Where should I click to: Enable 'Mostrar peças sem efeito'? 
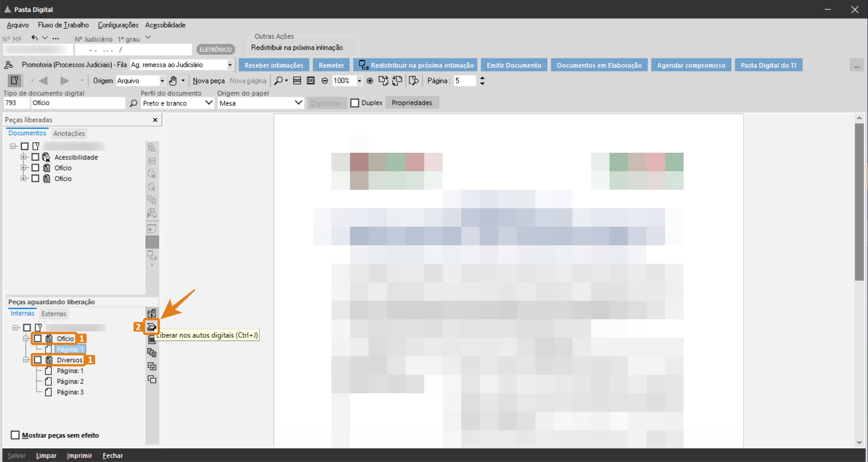[15, 435]
